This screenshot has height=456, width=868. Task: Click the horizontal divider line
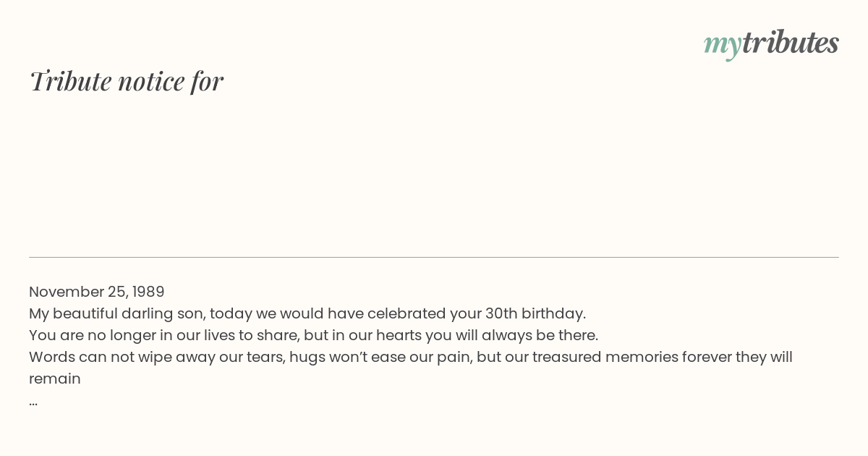pos(434,257)
